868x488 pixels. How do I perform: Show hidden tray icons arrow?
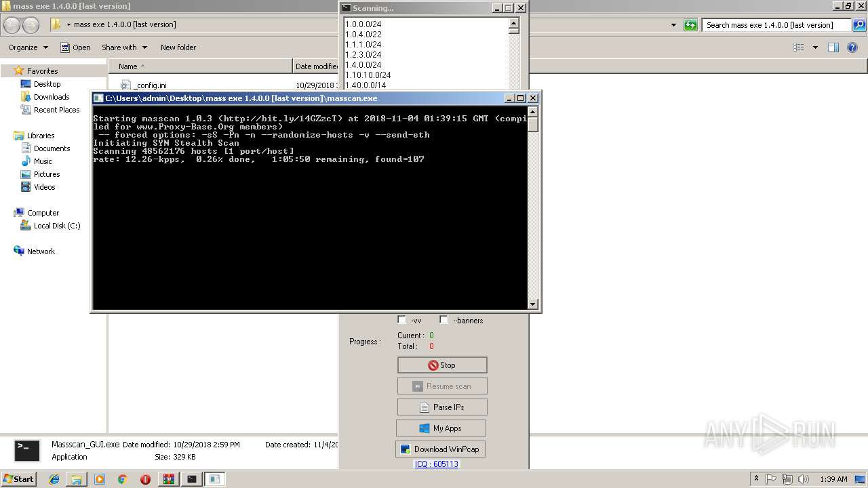(x=756, y=479)
